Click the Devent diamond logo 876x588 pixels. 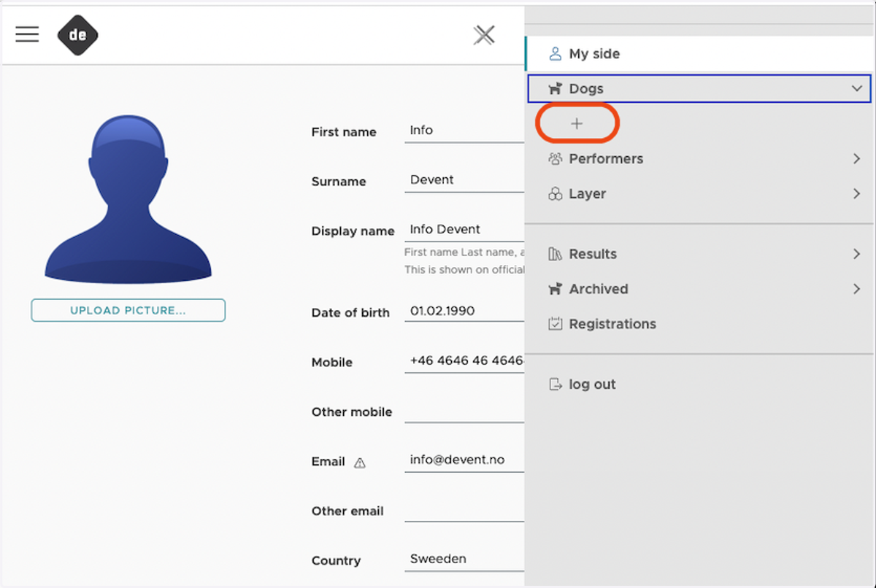click(x=78, y=35)
